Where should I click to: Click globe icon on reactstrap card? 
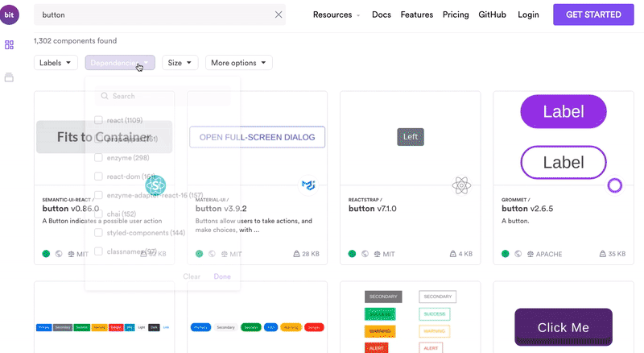365,254
